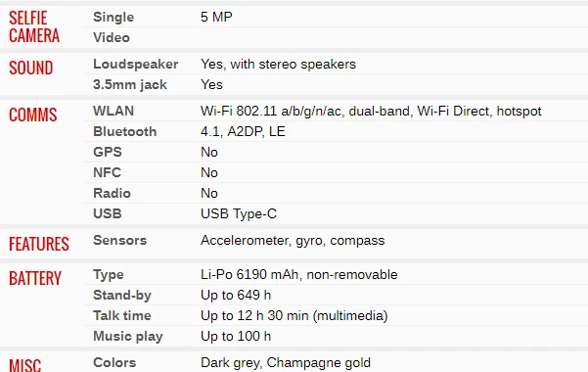Click the Colors spec label
Screen dimensions: 588x372
point(114,362)
